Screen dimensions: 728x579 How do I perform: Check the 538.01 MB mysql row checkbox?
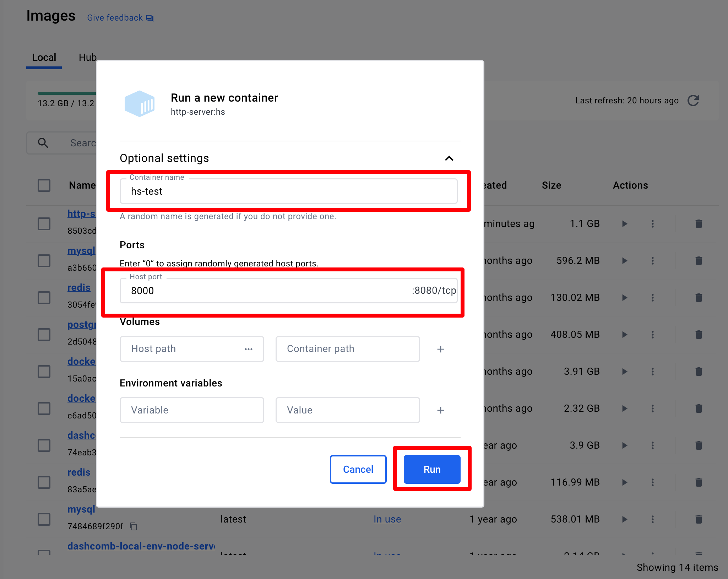[x=44, y=519]
